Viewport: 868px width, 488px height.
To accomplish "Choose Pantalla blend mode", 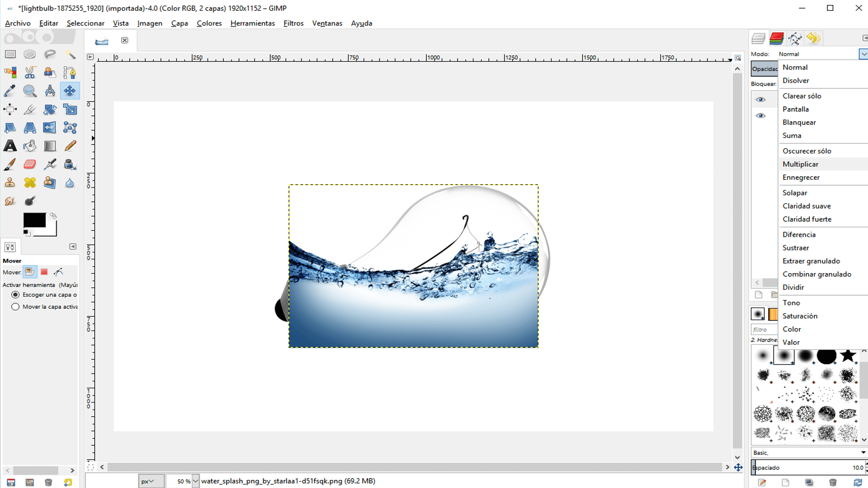I will (x=823, y=109).
